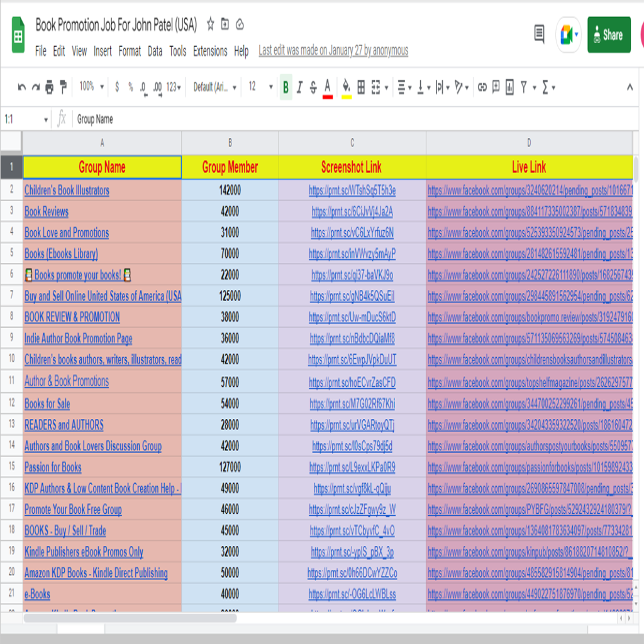Image resolution: width=644 pixels, height=644 pixels.
Task: Star the document
Action: point(210,25)
